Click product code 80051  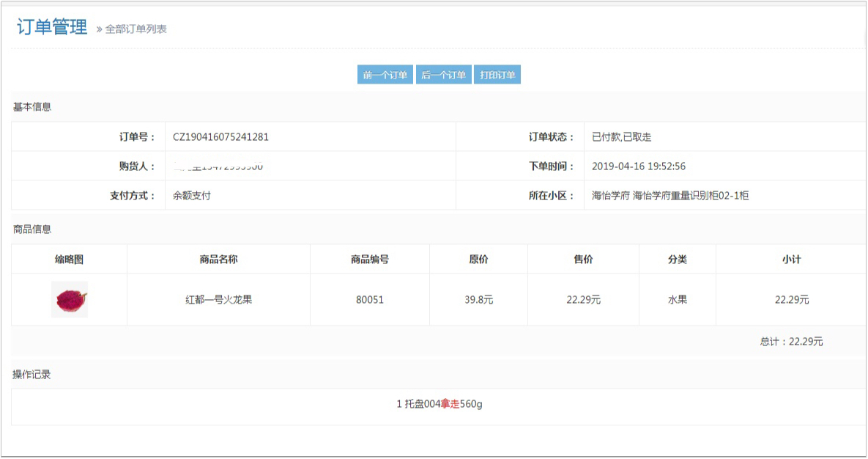(369, 300)
